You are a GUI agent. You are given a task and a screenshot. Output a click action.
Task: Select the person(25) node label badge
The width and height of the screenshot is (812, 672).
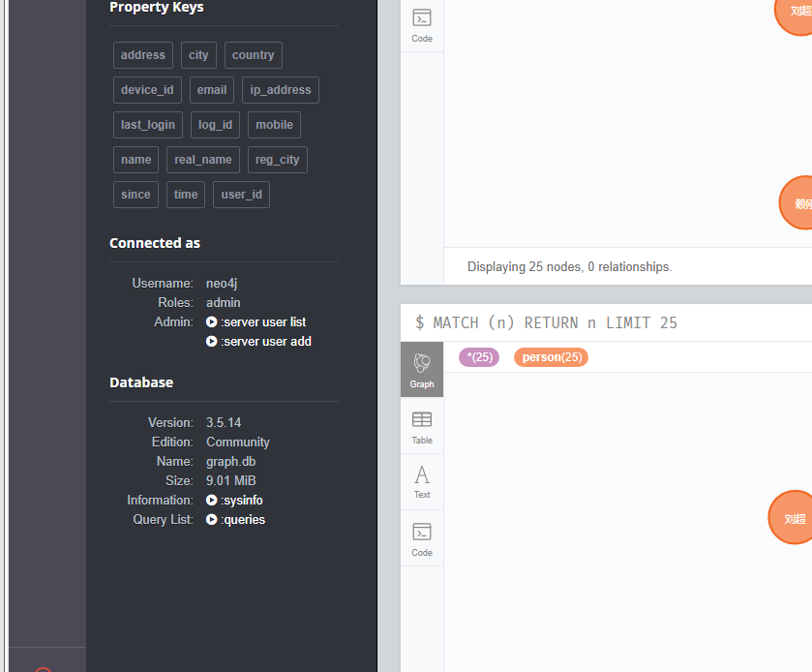[551, 357]
